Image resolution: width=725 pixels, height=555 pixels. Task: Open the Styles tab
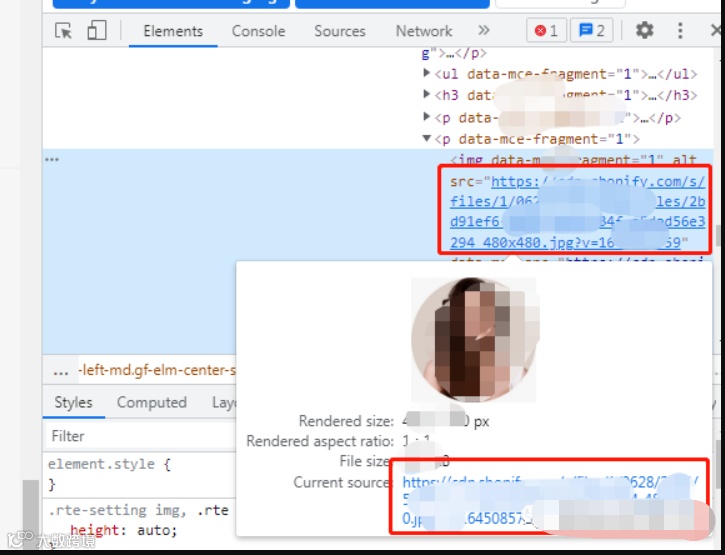pyautogui.click(x=73, y=402)
